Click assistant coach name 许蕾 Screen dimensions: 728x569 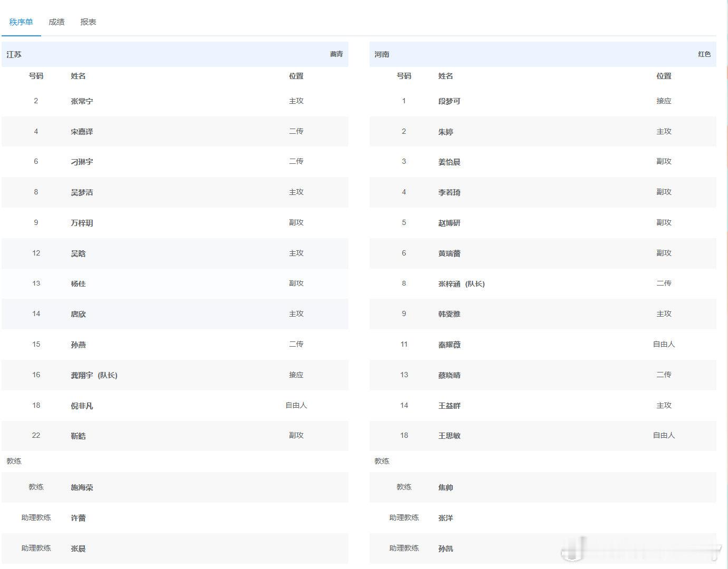pyautogui.click(x=78, y=518)
